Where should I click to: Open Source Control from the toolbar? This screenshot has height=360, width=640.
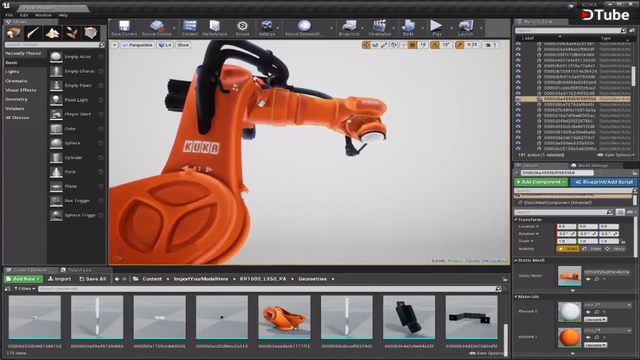pyautogui.click(x=156, y=28)
